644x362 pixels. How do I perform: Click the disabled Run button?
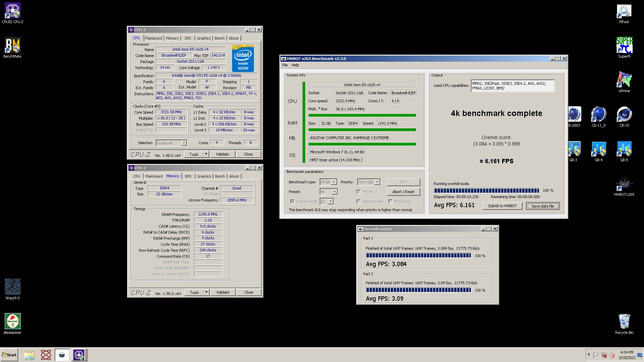click(x=403, y=182)
